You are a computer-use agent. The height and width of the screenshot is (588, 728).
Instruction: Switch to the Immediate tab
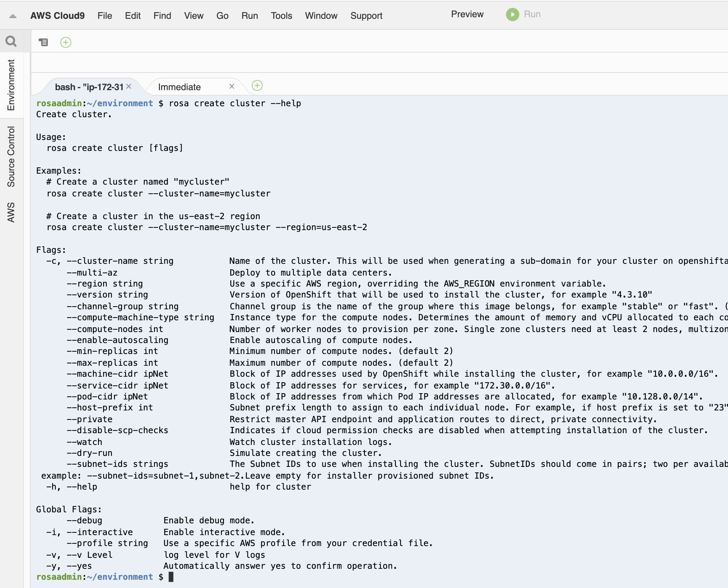click(x=179, y=87)
